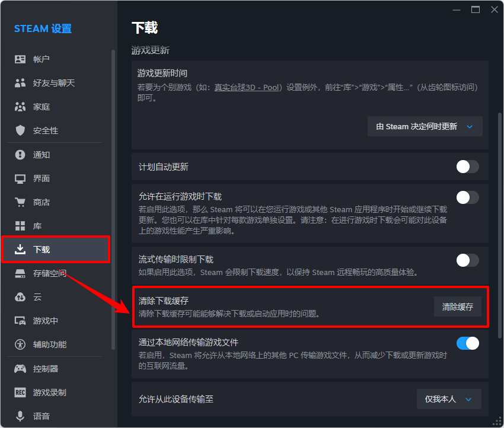Close the Steam settings window
The width and height of the screenshot is (504, 428).
pos(495,9)
